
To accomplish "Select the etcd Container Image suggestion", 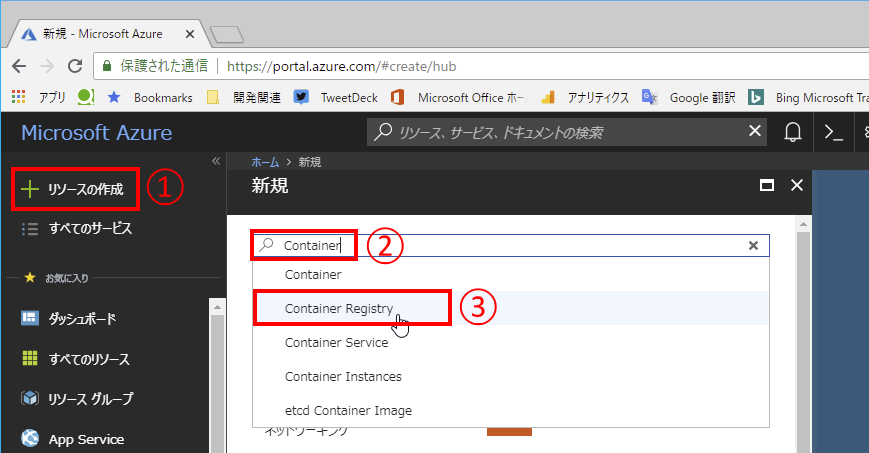I will (510, 410).
